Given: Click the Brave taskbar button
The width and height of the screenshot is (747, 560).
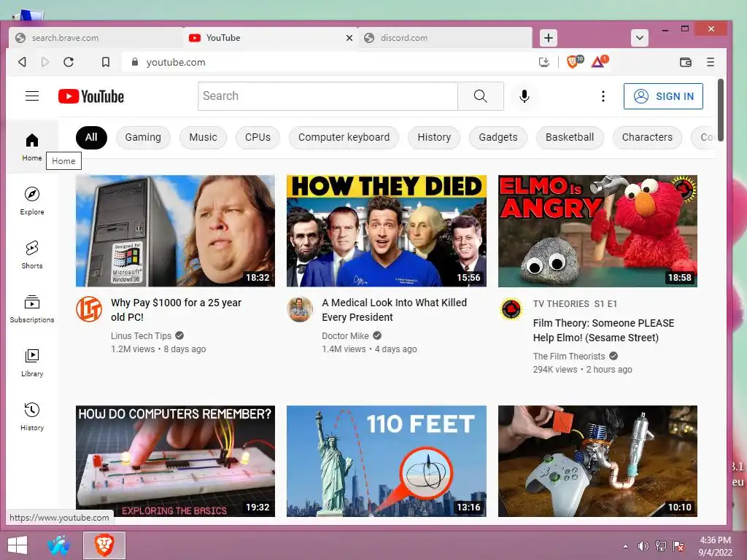Looking at the screenshot, I should tap(104, 545).
